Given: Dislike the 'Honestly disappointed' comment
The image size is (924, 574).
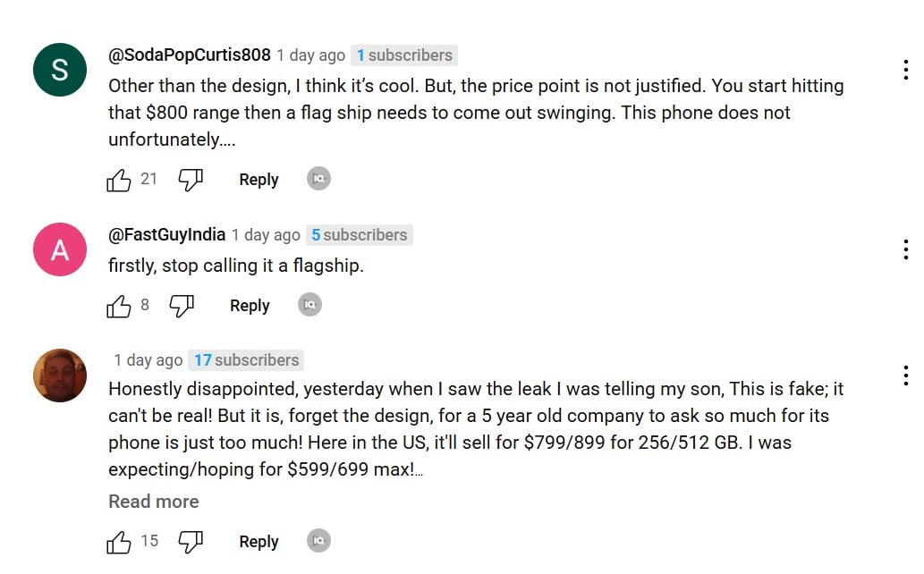Looking at the screenshot, I should click(191, 542).
